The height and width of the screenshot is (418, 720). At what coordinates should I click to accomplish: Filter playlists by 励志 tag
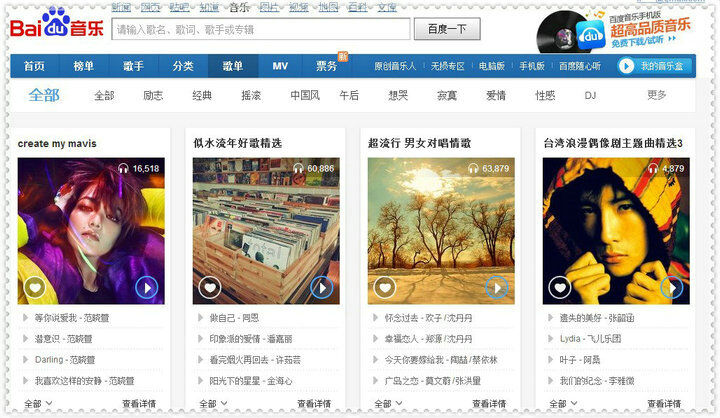pos(153,96)
